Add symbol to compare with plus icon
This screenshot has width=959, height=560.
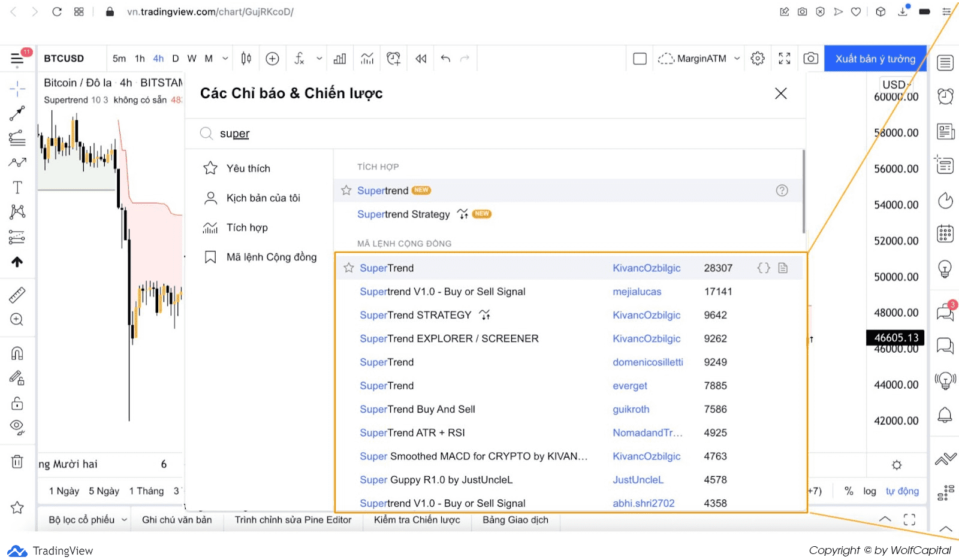[x=272, y=58]
